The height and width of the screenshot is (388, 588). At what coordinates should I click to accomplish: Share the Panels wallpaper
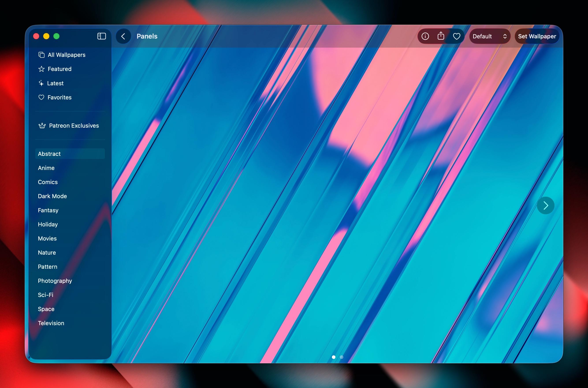(441, 36)
